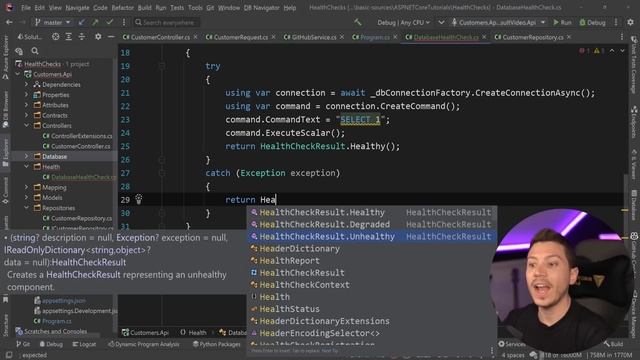Open the Tests menu
Viewport: 640px width, 360px height.
[177, 8]
